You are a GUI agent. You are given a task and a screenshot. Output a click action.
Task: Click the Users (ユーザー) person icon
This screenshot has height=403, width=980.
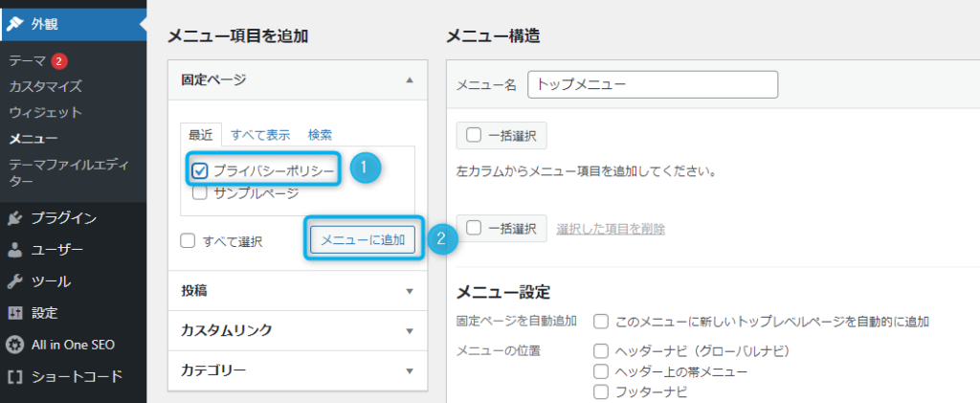point(14,250)
